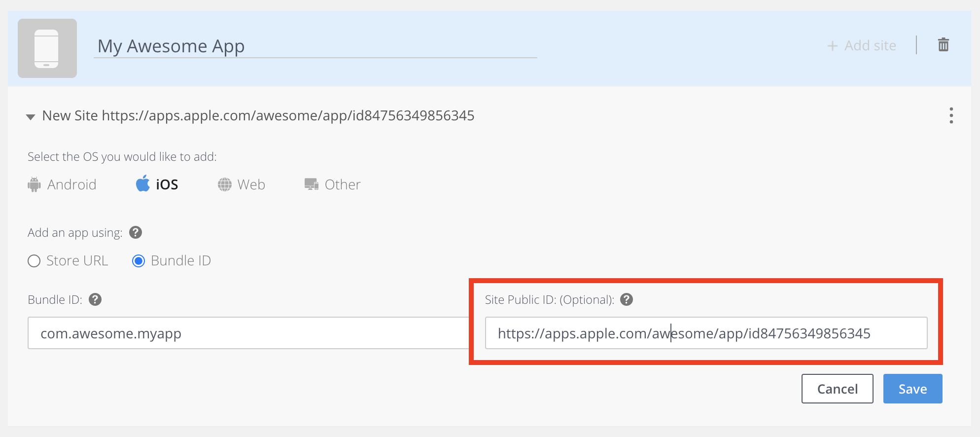
Task: Click the New Site URL header title
Action: [x=258, y=115]
